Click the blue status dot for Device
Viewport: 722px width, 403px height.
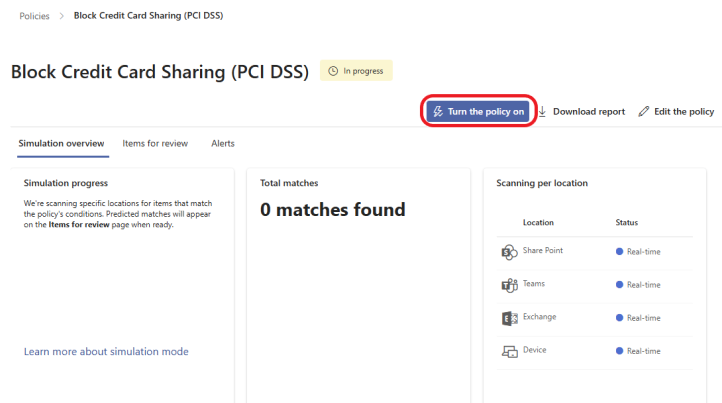619,351
